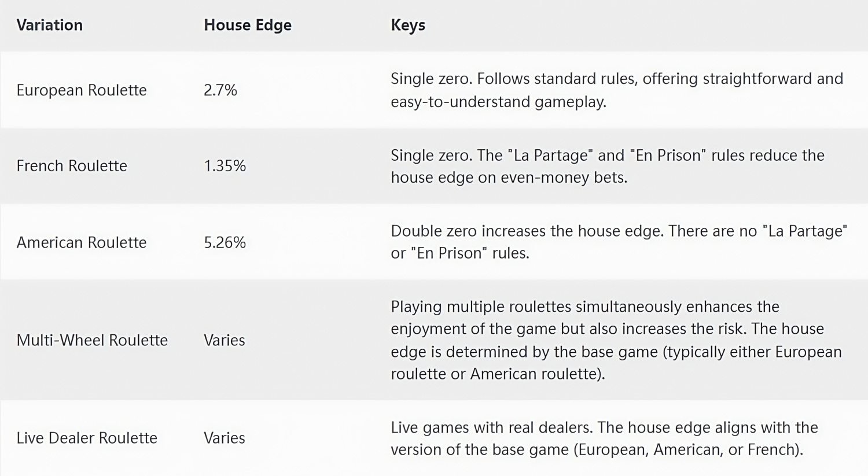The height and width of the screenshot is (476, 868).
Task: Click the Variation column header
Action: (49, 25)
